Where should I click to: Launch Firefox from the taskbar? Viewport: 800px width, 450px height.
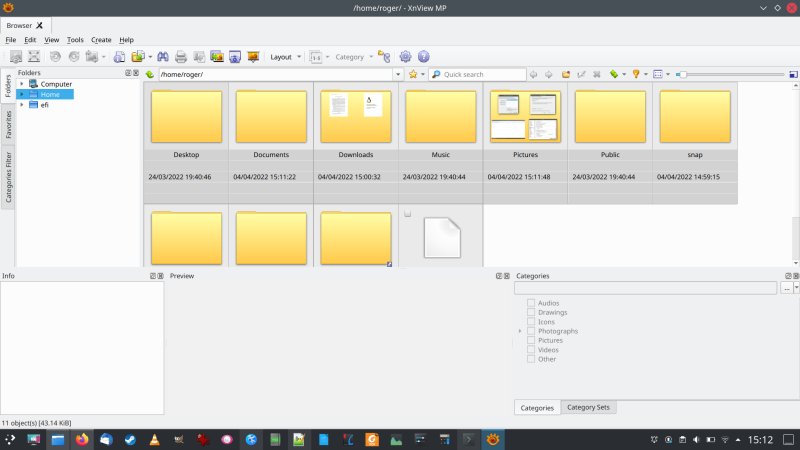82,439
